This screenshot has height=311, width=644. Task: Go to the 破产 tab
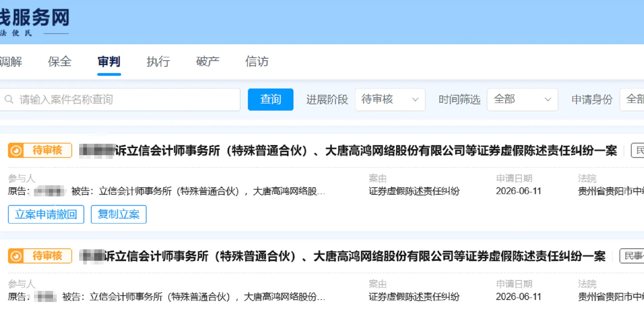[208, 62]
